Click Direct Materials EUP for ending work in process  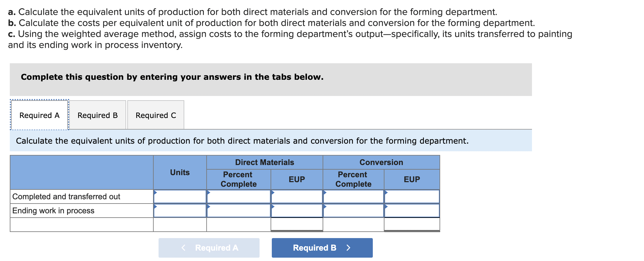[x=297, y=211]
